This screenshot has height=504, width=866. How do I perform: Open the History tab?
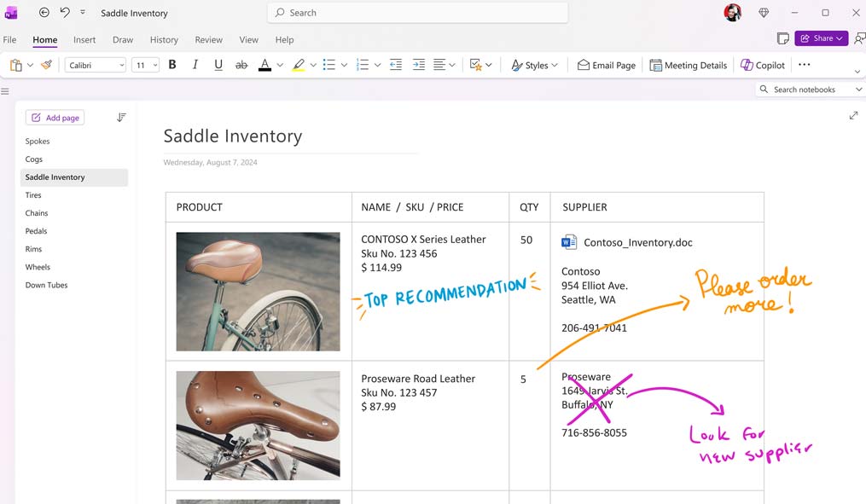tap(164, 40)
